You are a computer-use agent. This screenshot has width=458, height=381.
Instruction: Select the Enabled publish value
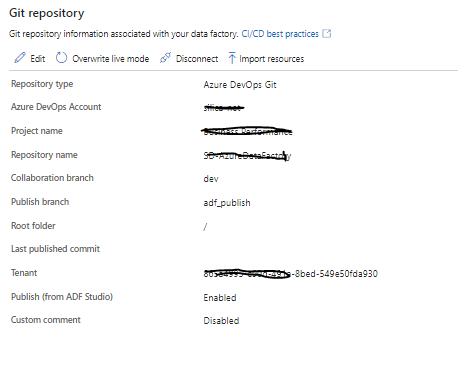tap(220, 298)
